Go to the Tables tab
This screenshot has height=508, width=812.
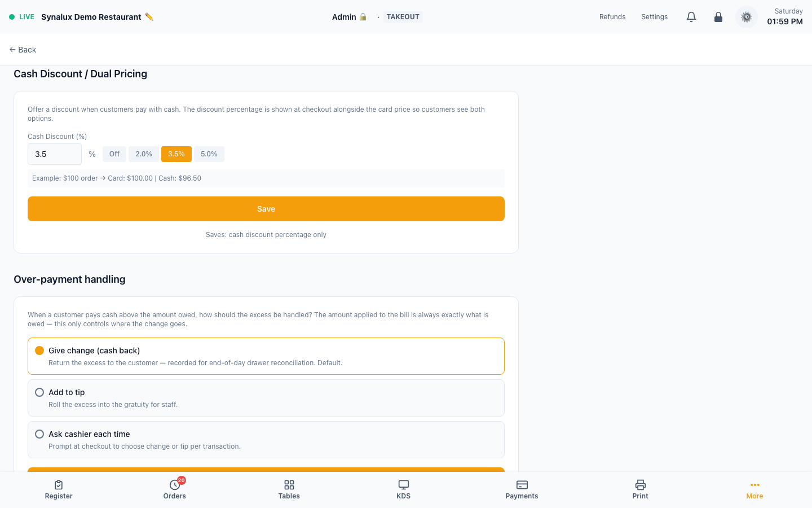[289, 489]
